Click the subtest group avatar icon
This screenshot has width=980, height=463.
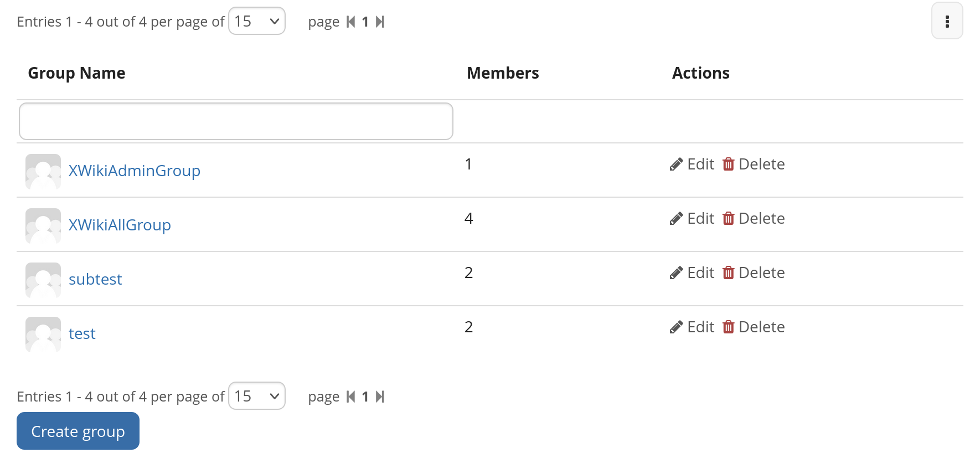43,280
